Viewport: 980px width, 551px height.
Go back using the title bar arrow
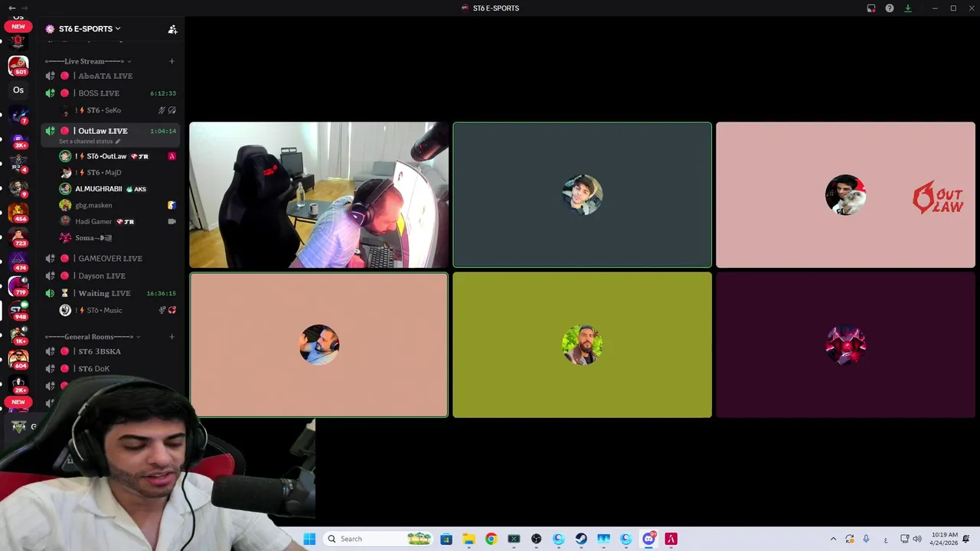tap(11, 8)
